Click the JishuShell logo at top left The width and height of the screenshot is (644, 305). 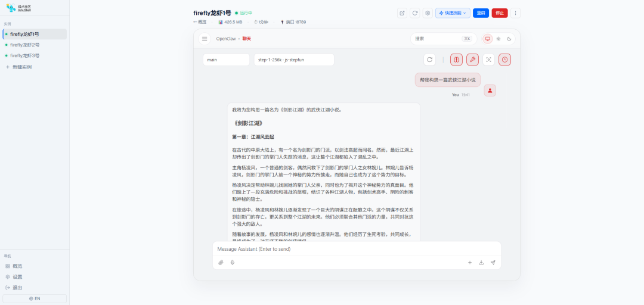pos(19,8)
